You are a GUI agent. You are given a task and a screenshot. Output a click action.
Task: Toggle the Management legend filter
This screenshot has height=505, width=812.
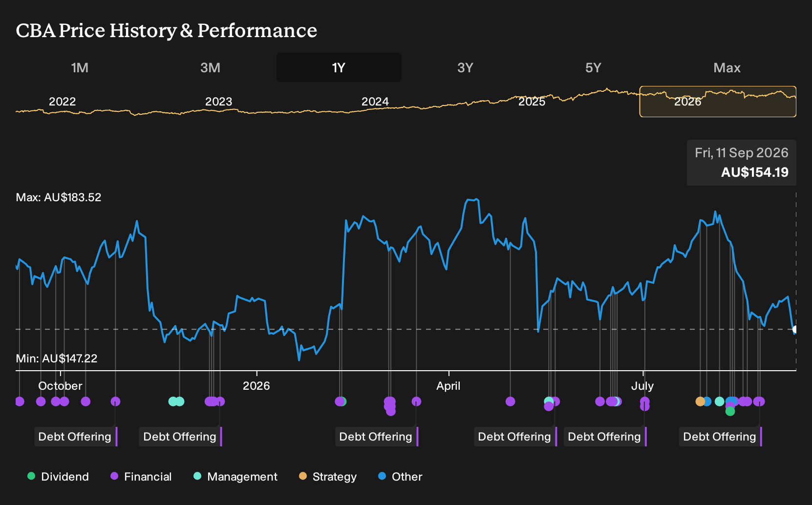[235, 477]
